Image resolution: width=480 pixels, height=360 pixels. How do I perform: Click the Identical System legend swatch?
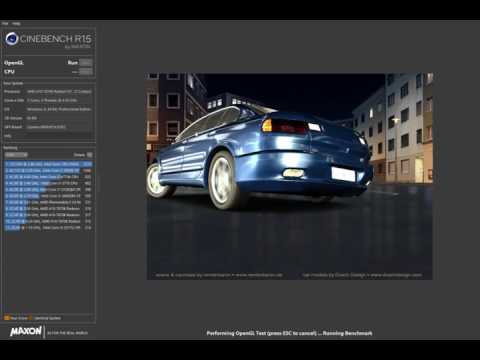point(31,318)
